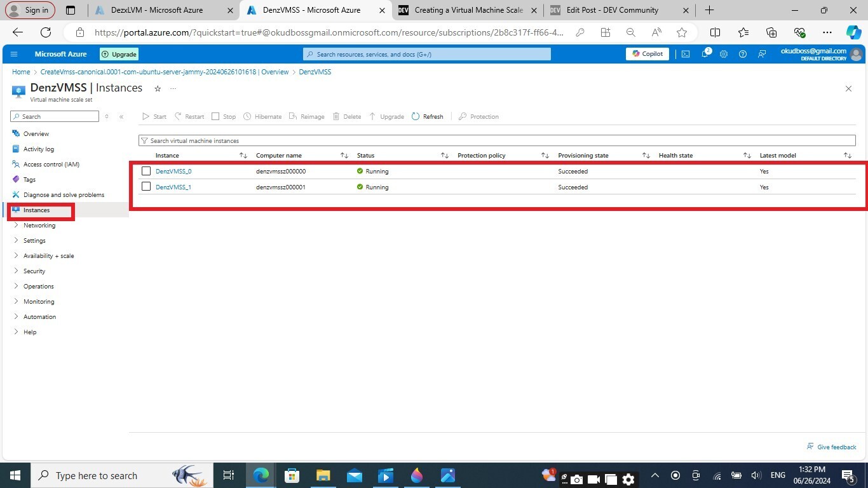Open the notifications bell in Azure header
The image size is (868, 488).
705,54
